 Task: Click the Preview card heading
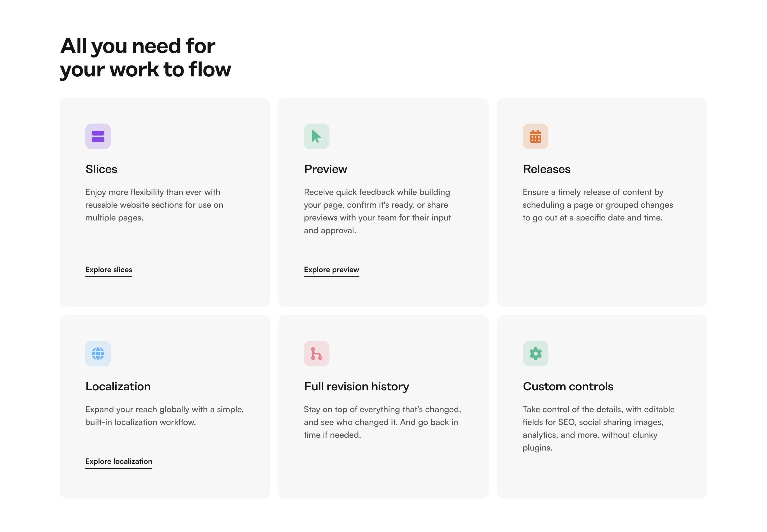325,169
